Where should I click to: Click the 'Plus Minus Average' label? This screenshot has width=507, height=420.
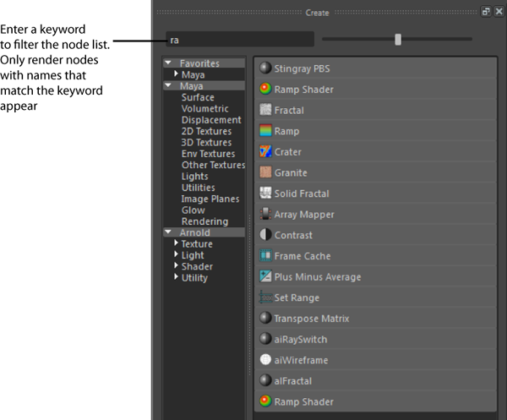[x=318, y=277]
